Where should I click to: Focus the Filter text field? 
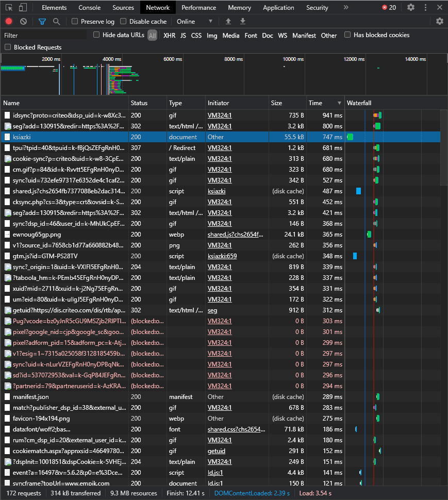click(x=45, y=36)
